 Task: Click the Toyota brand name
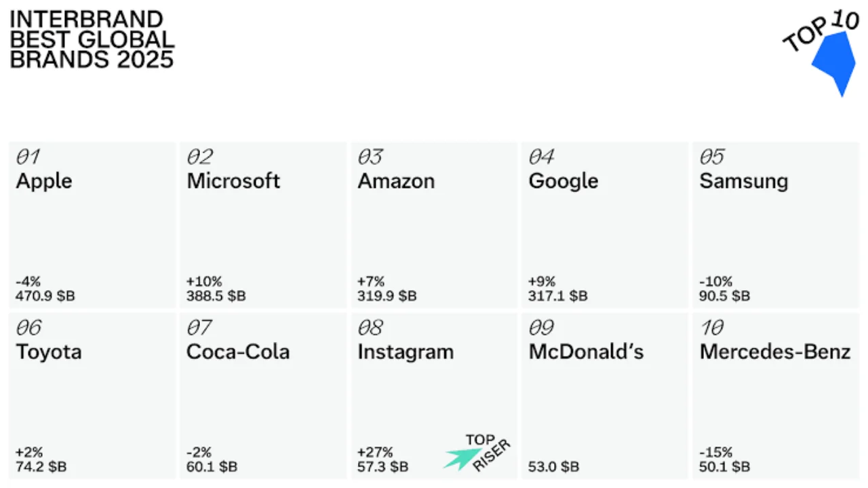tap(49, 352)
